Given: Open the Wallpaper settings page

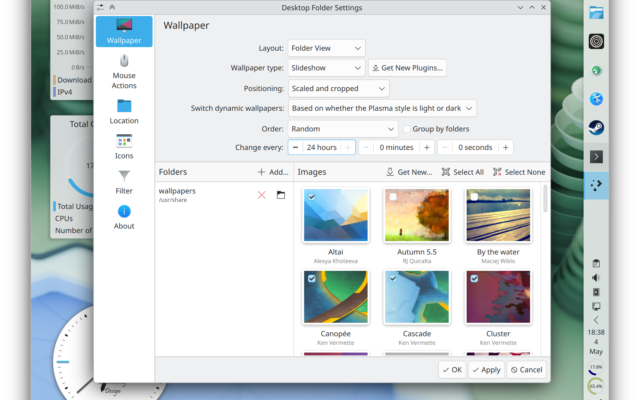Looking at the screenshot, I should coord(124,31).
